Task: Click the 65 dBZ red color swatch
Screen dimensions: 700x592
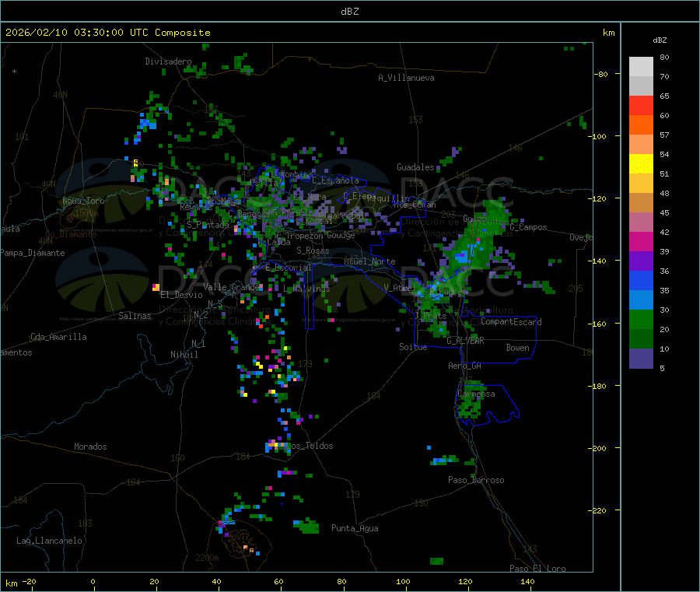Action: coord(641,105)
